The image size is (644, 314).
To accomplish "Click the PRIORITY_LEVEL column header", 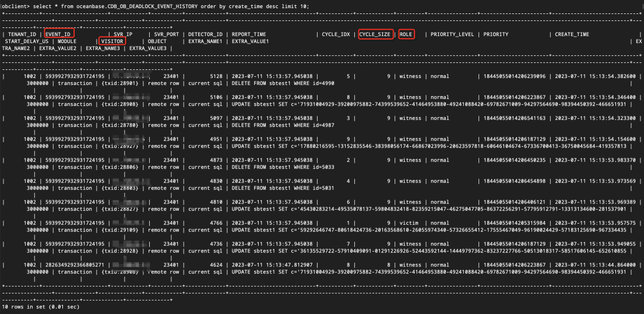I will (x=451, y=34).
